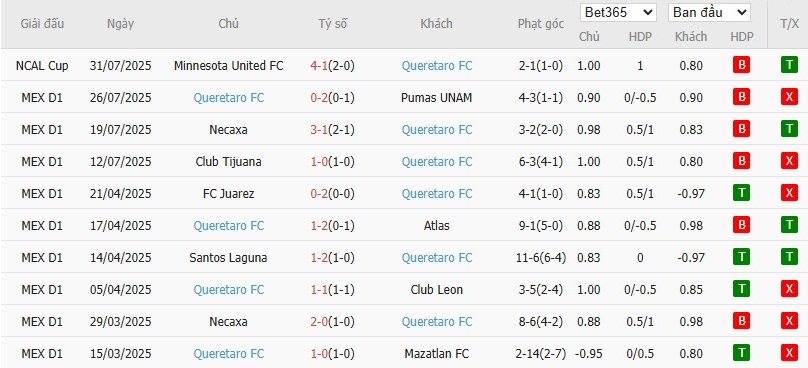Screen dimensions: 808x368
Task: Click the Mazatlan FC team name
Action: tap(437, 354)
